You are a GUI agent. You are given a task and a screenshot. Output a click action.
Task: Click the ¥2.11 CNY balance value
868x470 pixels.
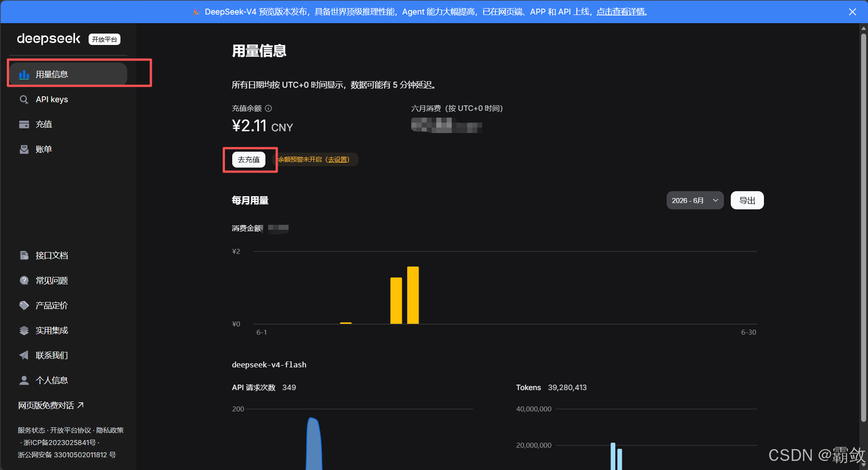point(262,126)
